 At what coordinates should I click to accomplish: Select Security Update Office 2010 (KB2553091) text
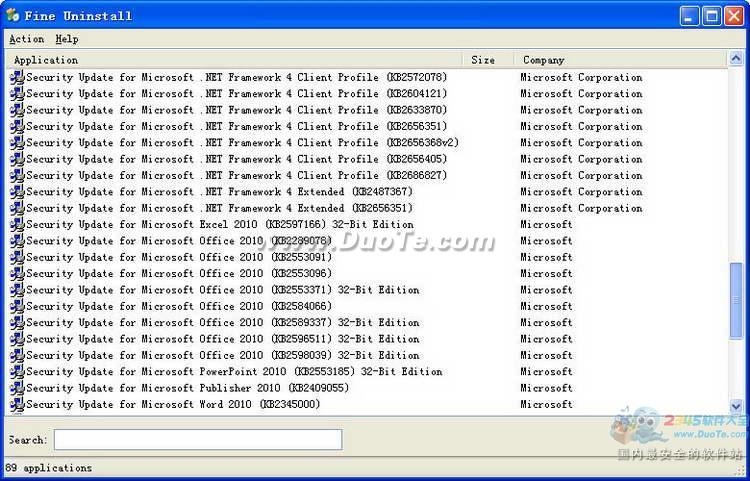pos(179,257)
